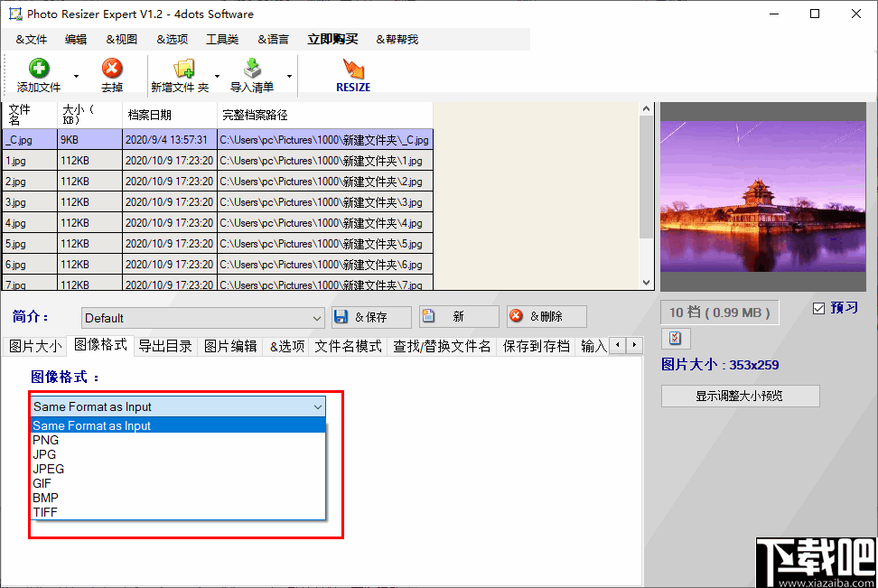Uncheck the 预习 preview checkbox
Image resolution: width=878 pixels, height=588 pixels.
(820, 307)
